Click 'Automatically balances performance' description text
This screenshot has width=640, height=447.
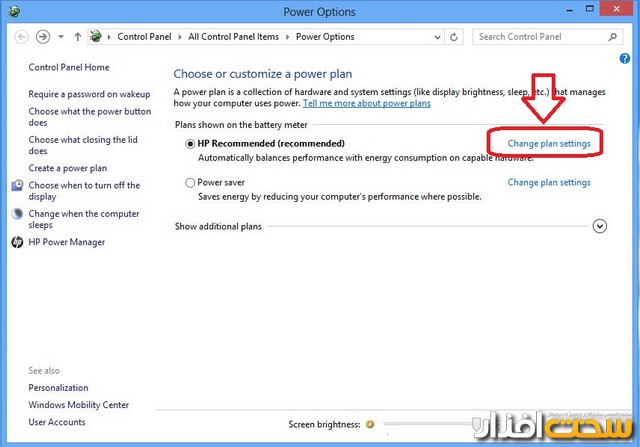click(x=366, y=158)
